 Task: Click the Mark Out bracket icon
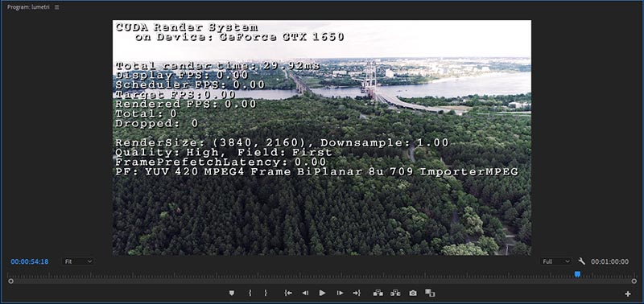pyautogui.click(x=266, y=293)
